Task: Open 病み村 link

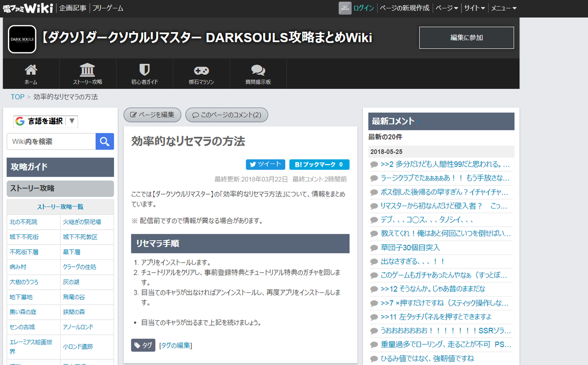Action: [x=18, y=267]
